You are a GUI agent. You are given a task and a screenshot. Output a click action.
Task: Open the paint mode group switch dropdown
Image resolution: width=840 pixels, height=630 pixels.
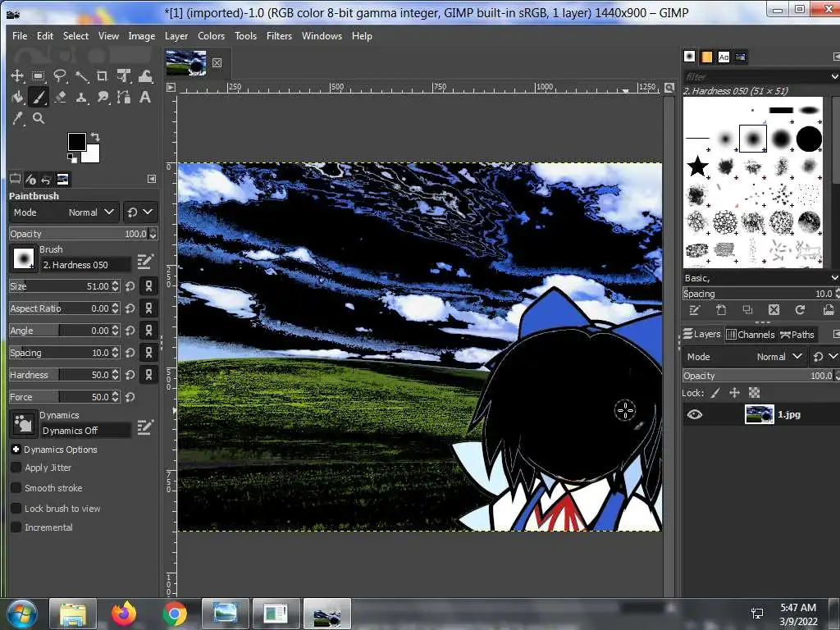click(140, 212)
